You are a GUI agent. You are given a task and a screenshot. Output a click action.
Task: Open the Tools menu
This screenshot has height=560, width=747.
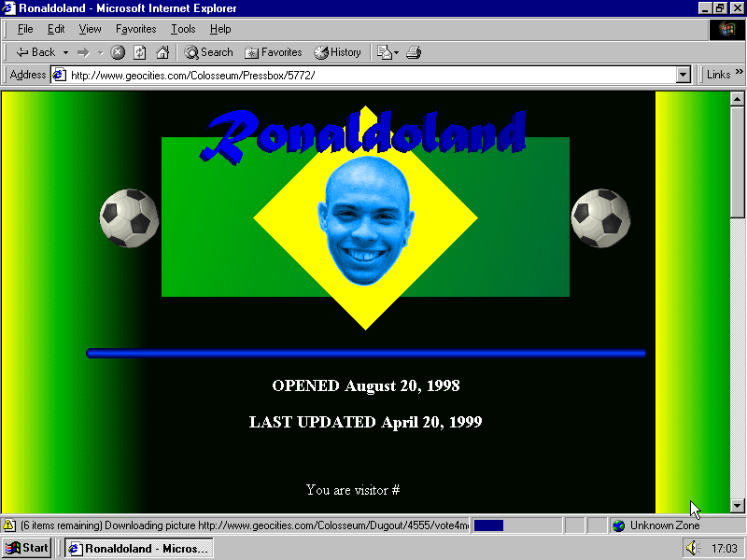183,29
